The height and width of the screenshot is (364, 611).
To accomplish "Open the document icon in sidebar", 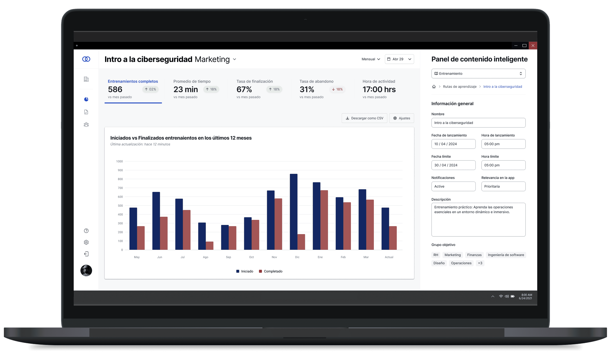I will pos(86,112).
